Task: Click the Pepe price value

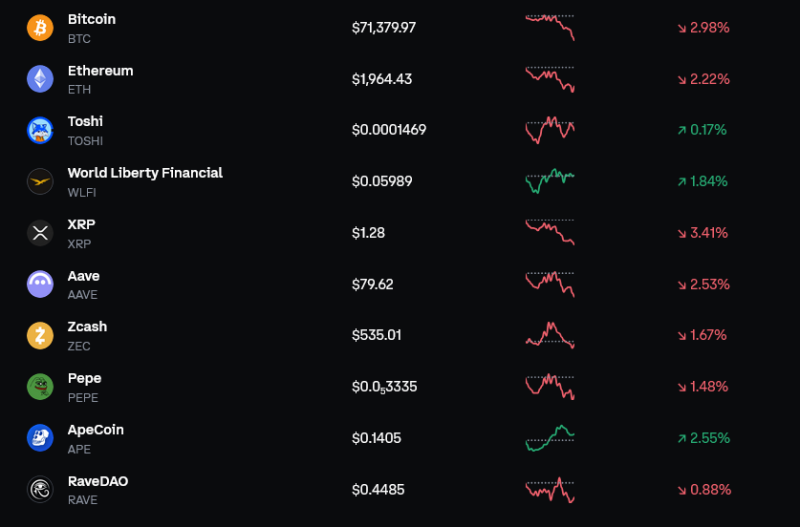Action: (384, 387)
